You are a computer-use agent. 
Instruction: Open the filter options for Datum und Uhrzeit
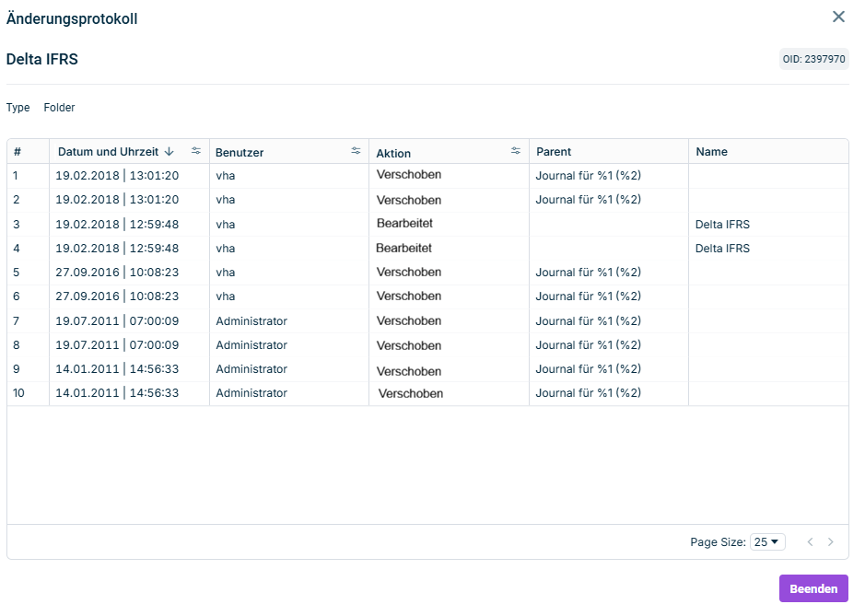196,151
